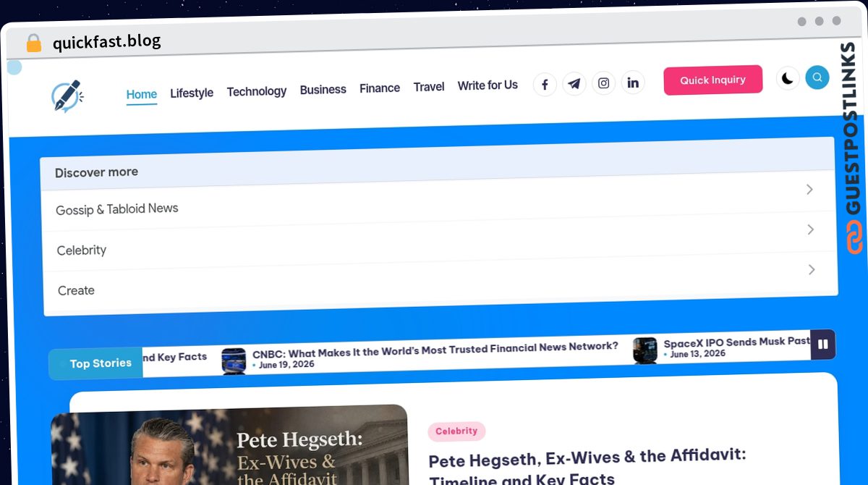
Task: Open the Instagram social icon
Action: pos(604,83)
